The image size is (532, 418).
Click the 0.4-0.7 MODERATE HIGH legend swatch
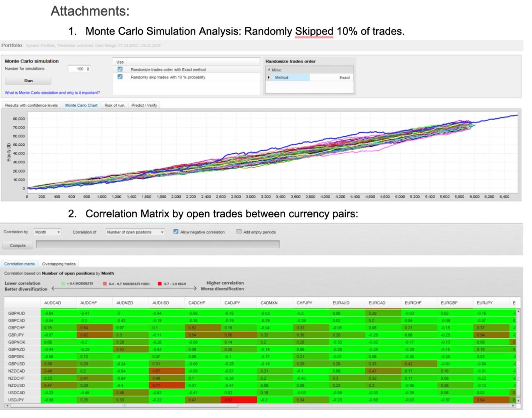coord(105,284)
